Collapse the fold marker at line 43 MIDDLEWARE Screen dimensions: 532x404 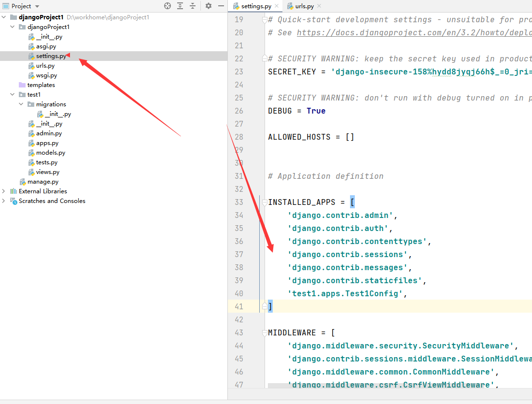[264, 332]
